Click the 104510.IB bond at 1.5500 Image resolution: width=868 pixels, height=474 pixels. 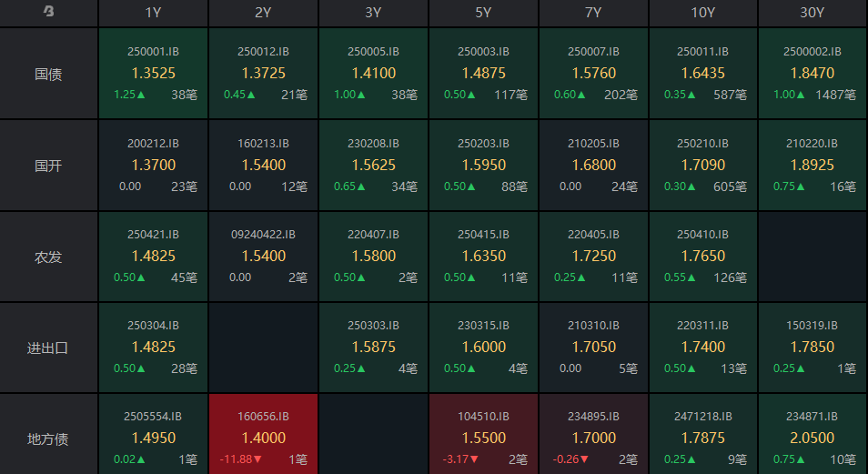click(483, 435)
